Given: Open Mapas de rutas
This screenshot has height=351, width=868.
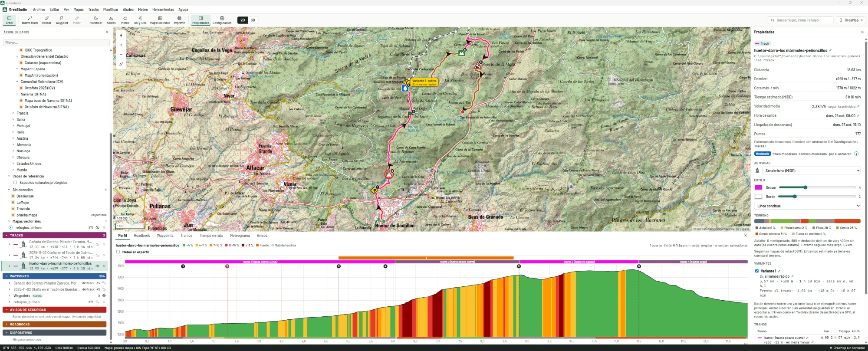Looking at the screenshot, I should click(160, 20).
